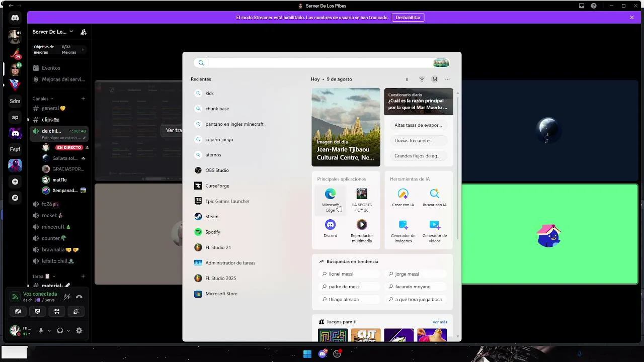Select answer Altas tasas de evapor...

[418, 125]
